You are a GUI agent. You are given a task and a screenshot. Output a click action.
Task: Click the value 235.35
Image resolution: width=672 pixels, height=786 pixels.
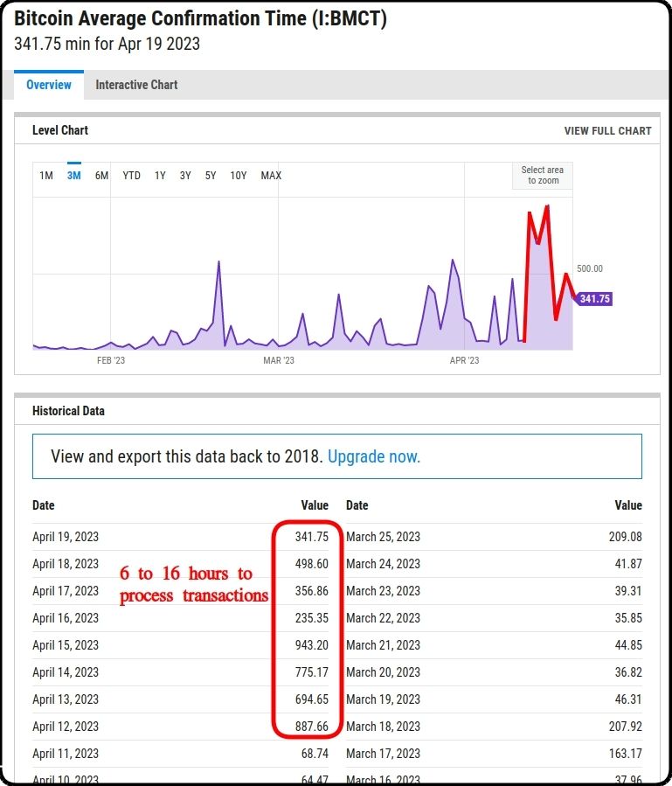pyautogui.click(x=312, y=618)
